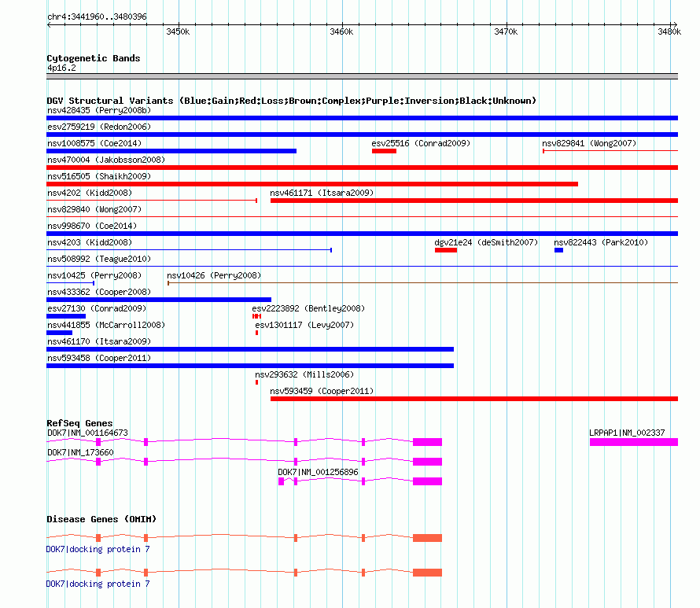Screen dimensions: 700x608
Task: Open the nsv829840 (Wong2007) variant label
Action: [94, 209]
